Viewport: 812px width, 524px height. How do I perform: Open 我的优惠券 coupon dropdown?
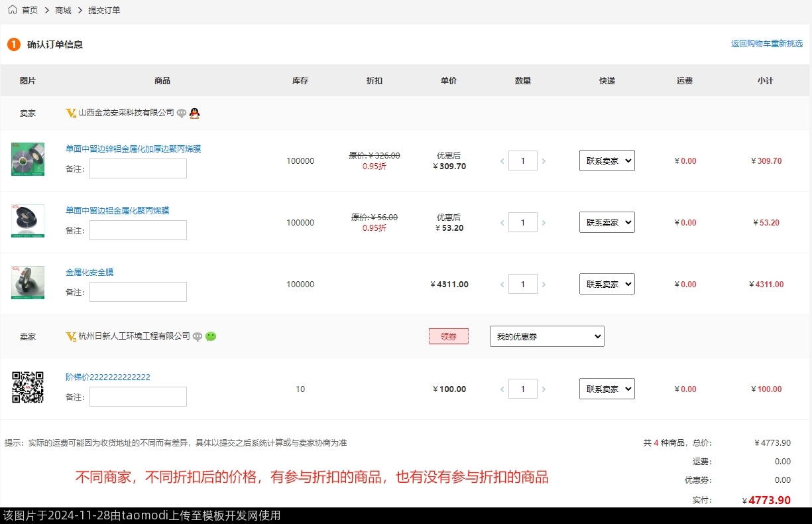546,336
